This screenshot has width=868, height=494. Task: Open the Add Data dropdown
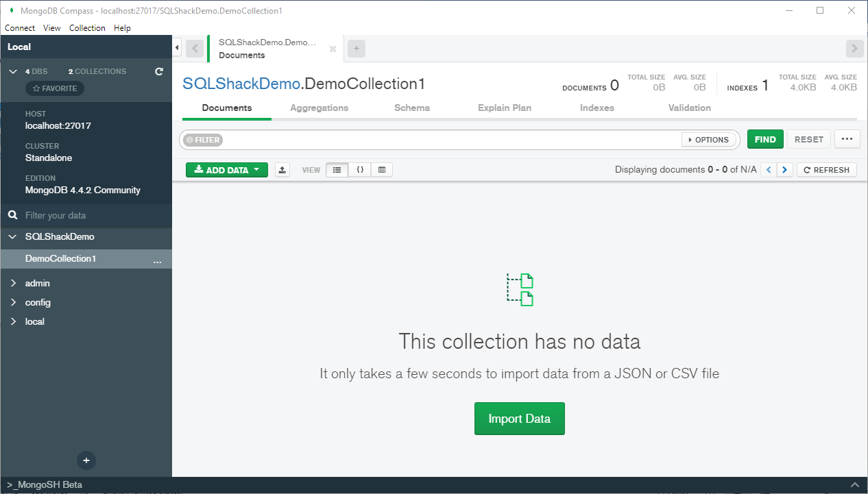[227, 170]
